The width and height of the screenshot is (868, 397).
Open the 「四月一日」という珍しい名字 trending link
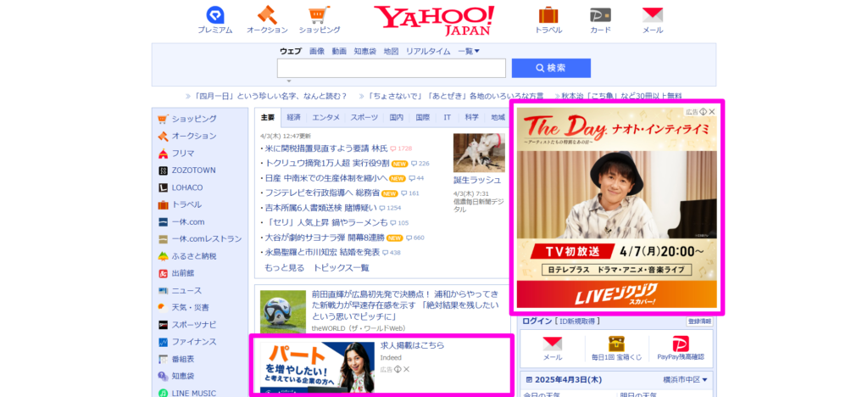click(x=270, y=96)
